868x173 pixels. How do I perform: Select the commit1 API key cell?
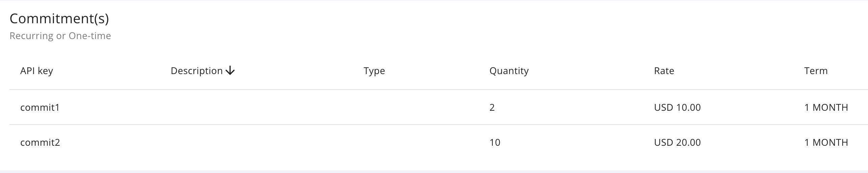click(40, 107)
